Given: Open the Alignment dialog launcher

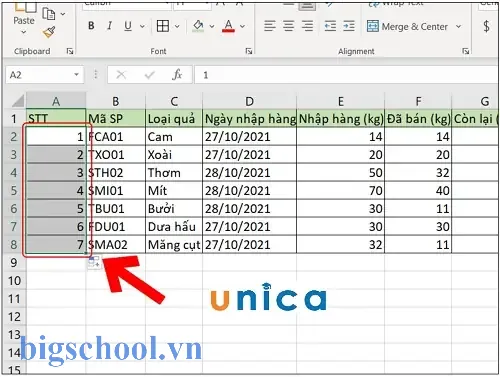Looking at the screenshot, I should 466,51.
